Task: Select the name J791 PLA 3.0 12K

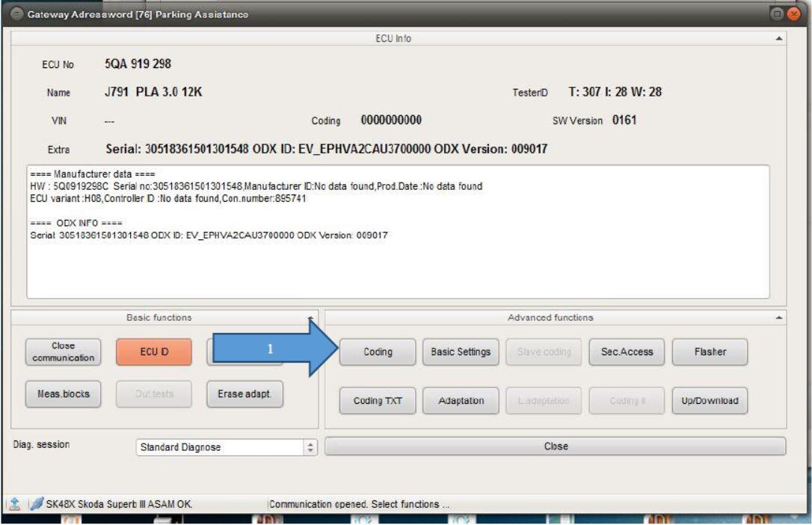Action: 153,92
